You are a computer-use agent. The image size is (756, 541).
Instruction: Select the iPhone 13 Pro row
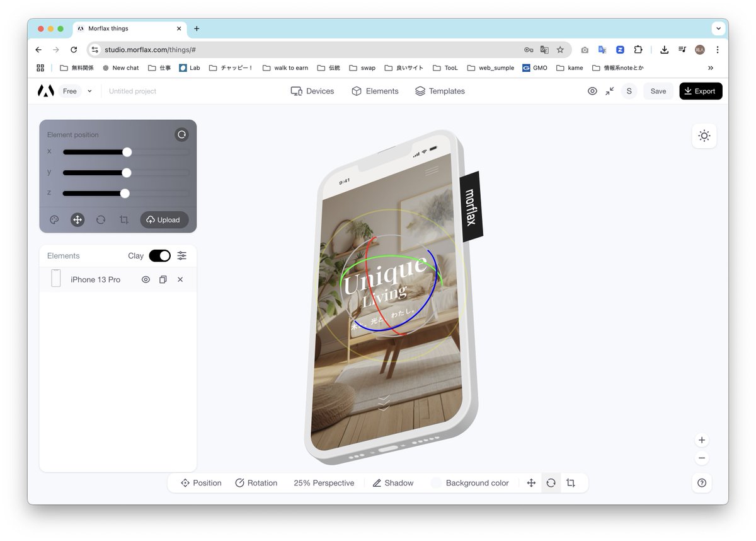[118, 279]
